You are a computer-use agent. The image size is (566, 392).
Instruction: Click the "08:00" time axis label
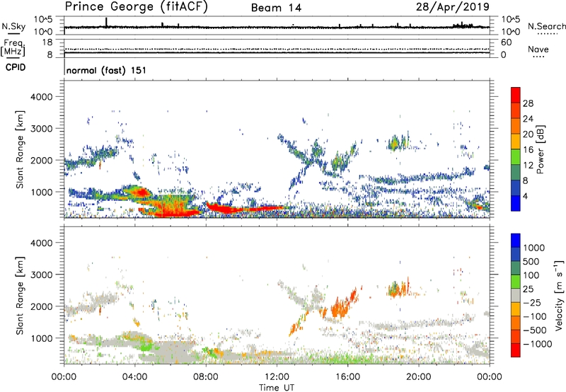pos(205,377)
